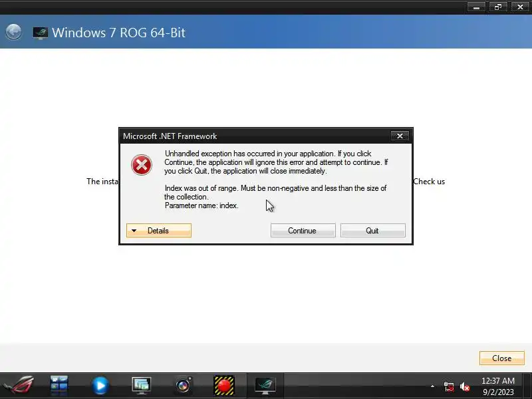The image size is (532, 399).
Task: Launch the camera lens taskbar icon
Action: click(183, 386)
